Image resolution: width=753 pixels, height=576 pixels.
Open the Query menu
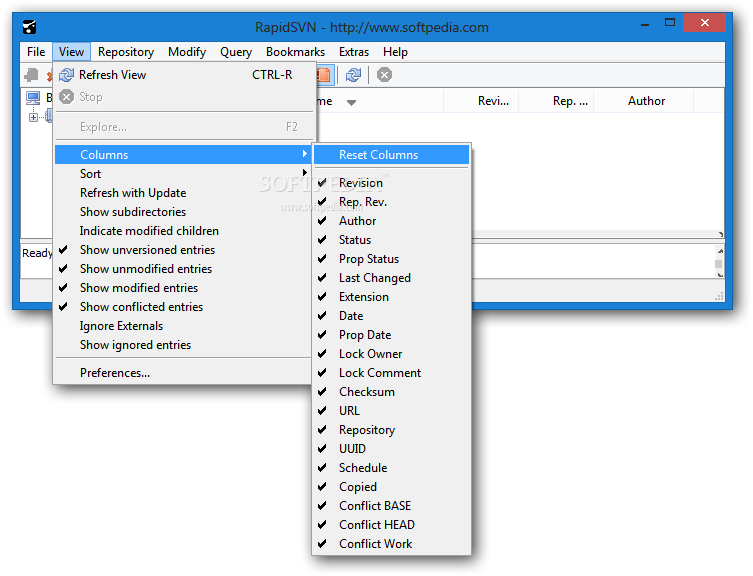click(236, 52)
